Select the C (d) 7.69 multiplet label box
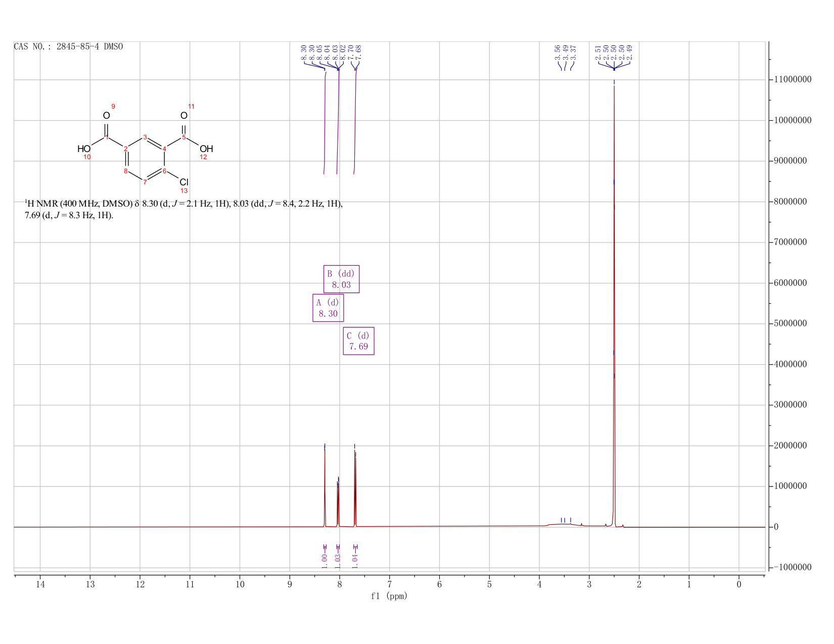 (358, 341)
